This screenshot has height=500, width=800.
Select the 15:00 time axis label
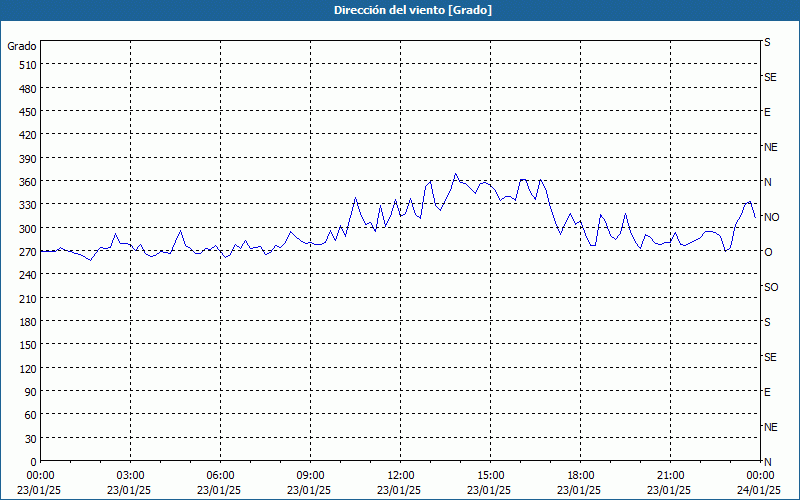(x=490, y=476)
